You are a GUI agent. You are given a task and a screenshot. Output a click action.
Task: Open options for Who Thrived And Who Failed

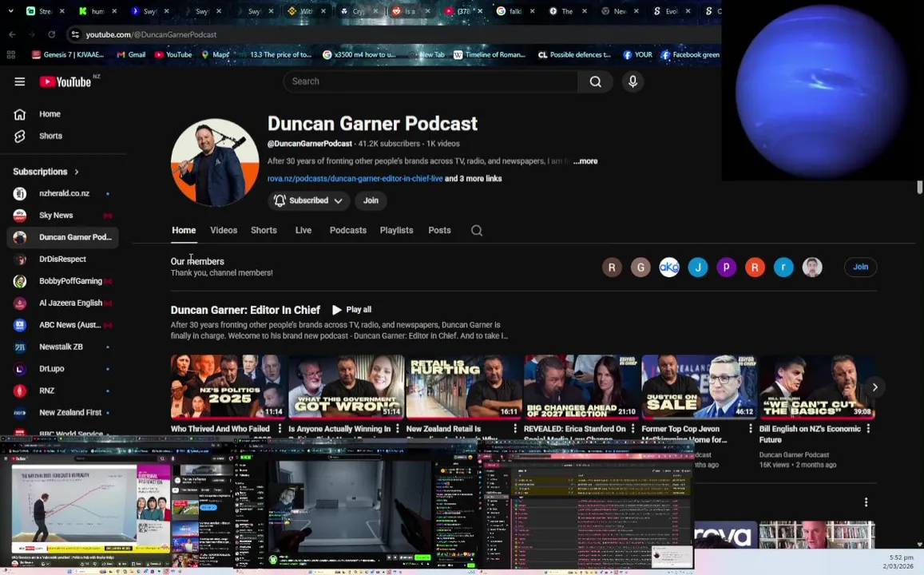(x=280, y=429)
